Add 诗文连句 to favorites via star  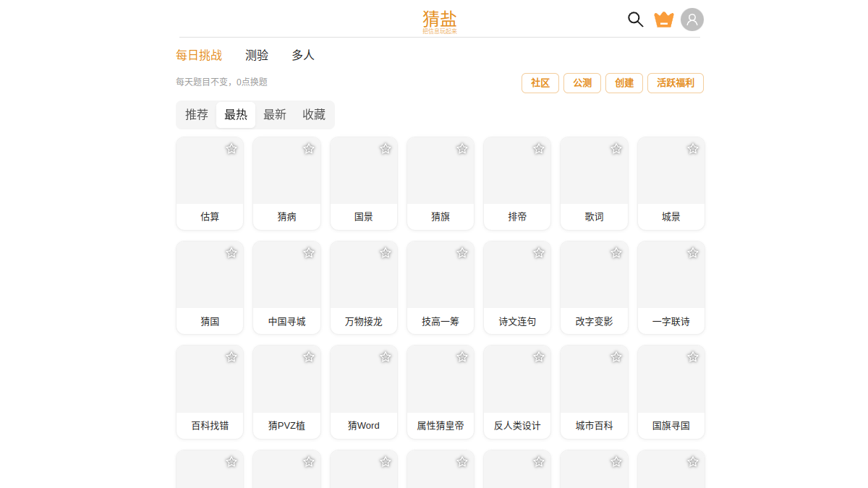(x=539, y=253)
